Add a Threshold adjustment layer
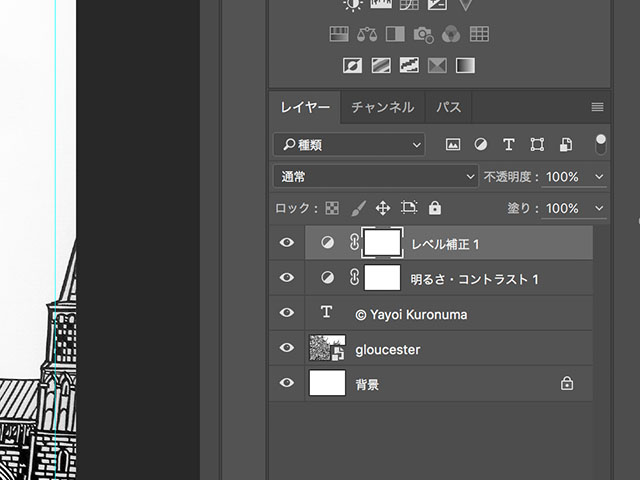The image size is (640, 480). pyautogui.click(x=409, y=65)
